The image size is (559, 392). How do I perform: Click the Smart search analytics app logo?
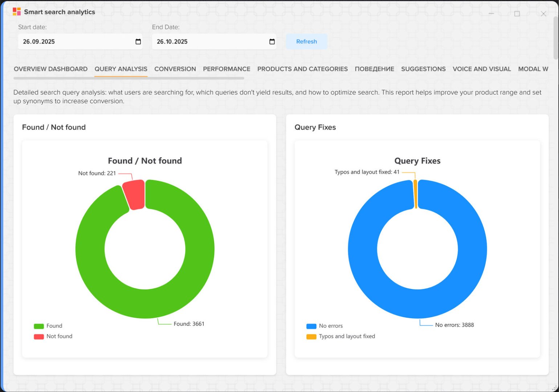(x=17, y=12)
